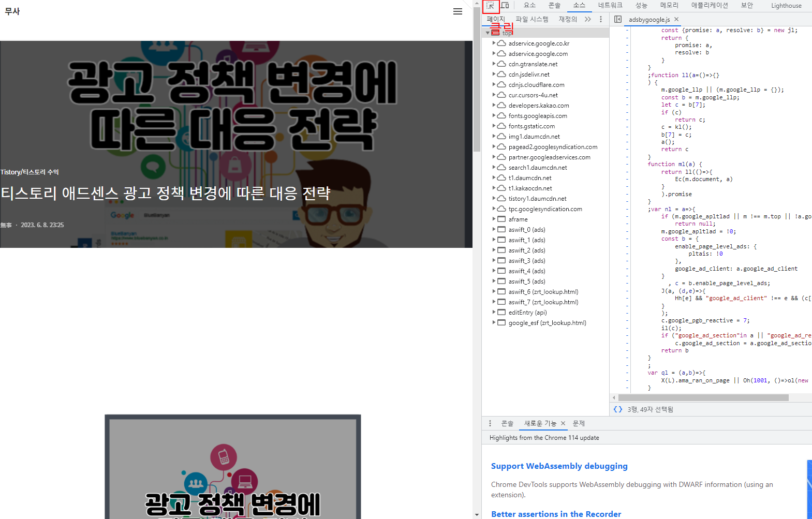Select t1.daumcdn.net tree item
The image size is (812, 519).
coord(530,178)
